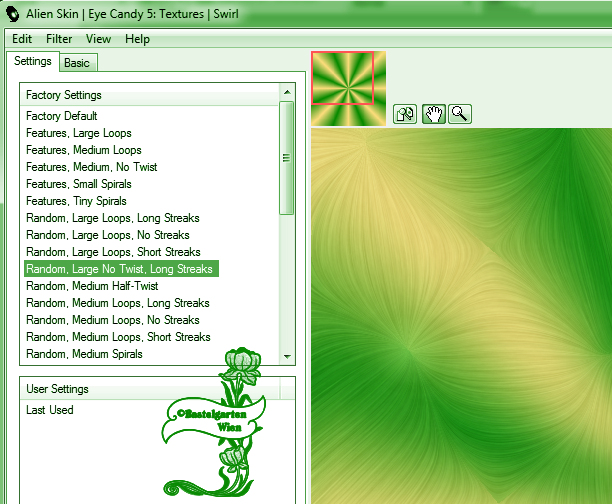Screen dimensions: 612x504
Task: Open the Edit menu
Action: click(22, 39)
